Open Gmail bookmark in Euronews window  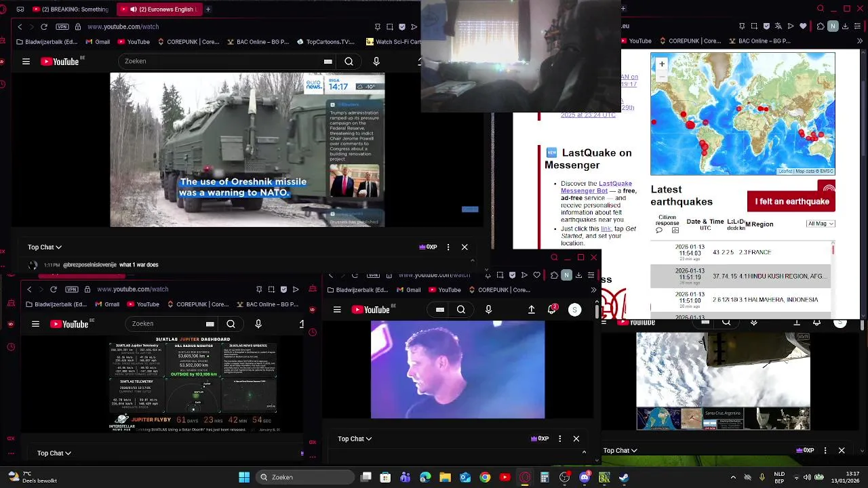[98, 41]
